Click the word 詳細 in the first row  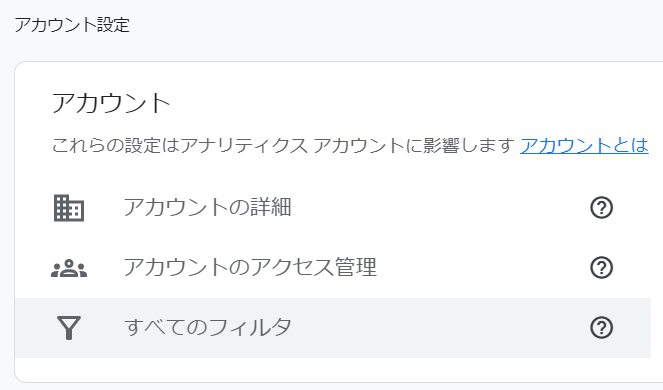tap(271, 208)
